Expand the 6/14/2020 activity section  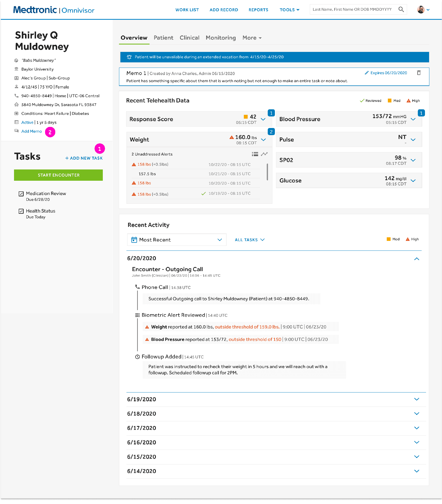417,471
